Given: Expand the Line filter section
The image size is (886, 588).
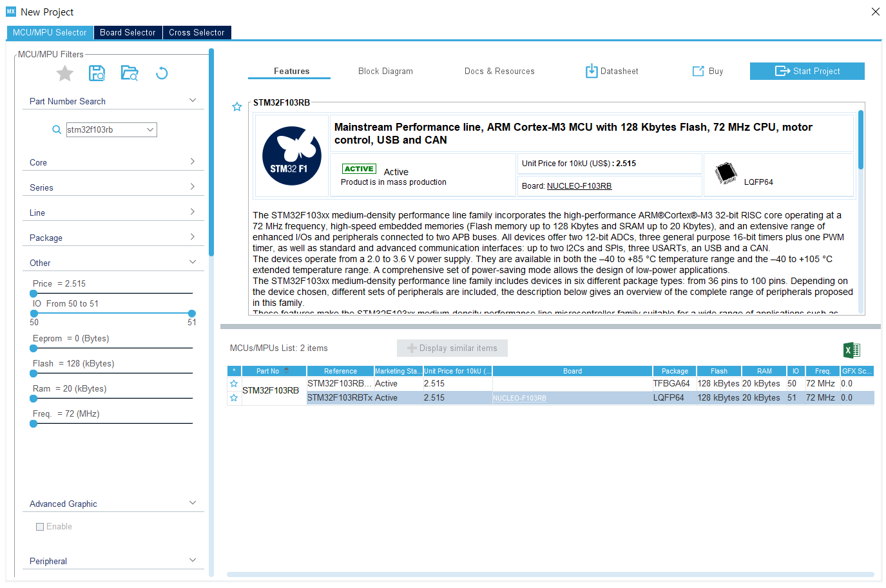Looking at the screenshot, I should tap(193, 211).
